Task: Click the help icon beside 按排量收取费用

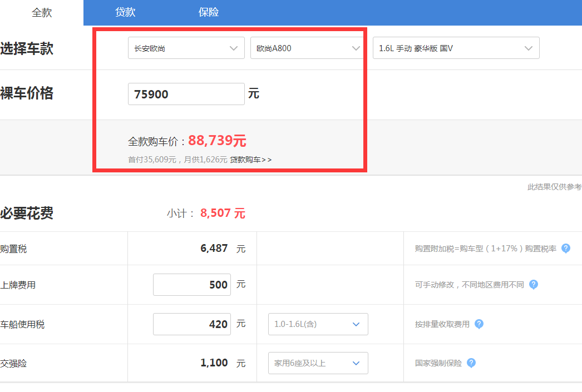Action: point(479,324)
